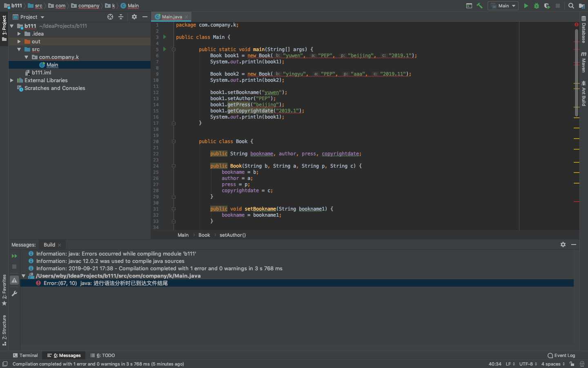Collapse the b111 project root node
Screen dimensions: 588x368
pos(12,26)
